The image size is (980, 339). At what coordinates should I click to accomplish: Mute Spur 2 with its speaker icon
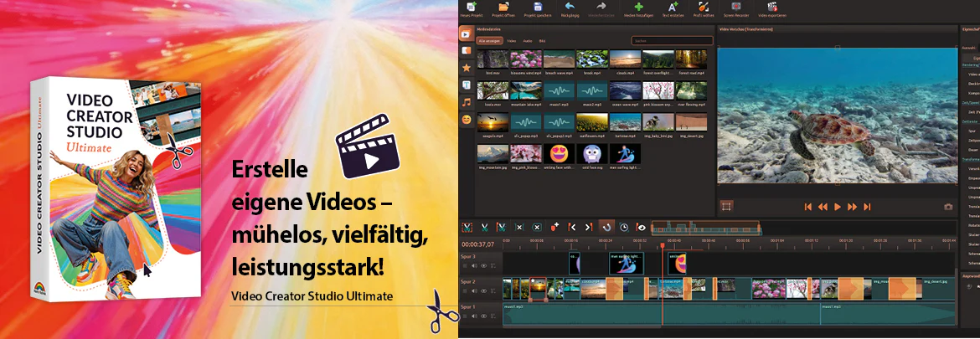[x=474, y=290]
